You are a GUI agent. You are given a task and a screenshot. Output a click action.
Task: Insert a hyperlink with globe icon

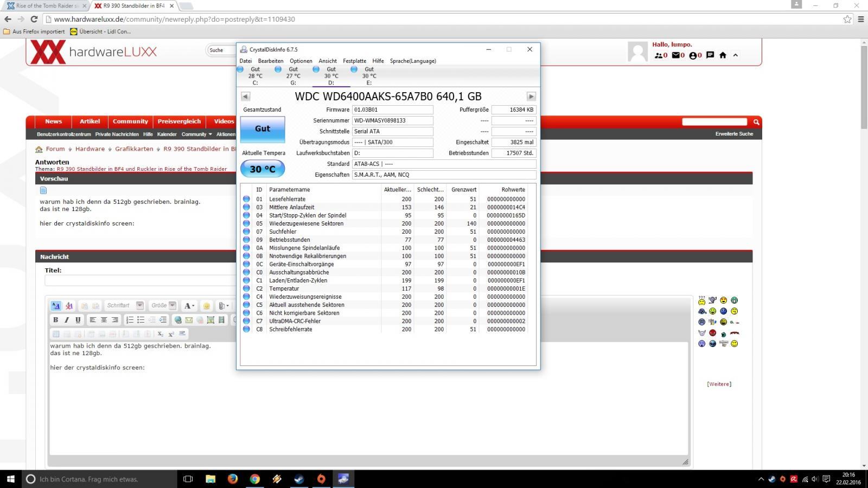(178, 320)
